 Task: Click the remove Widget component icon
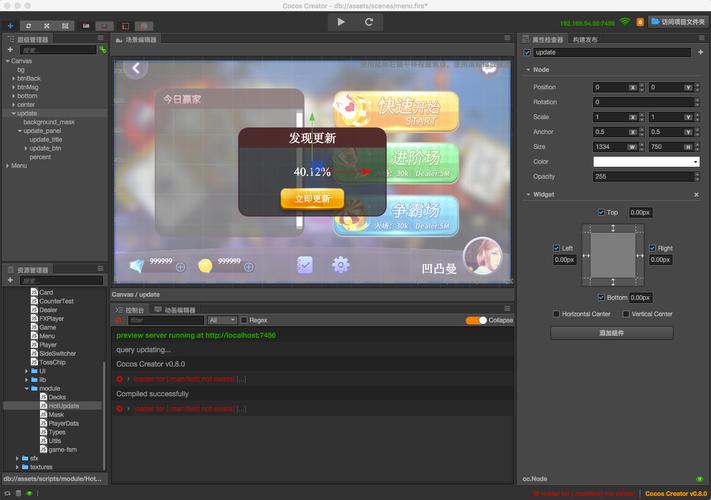coord(697,194)
